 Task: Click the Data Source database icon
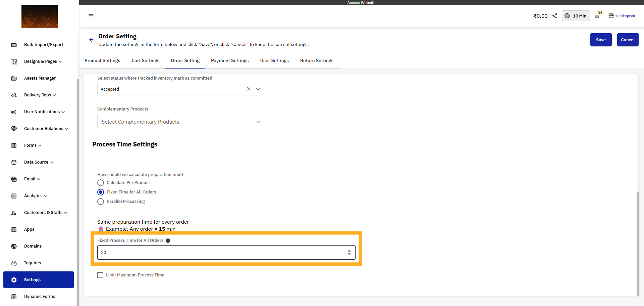point(14,162)
